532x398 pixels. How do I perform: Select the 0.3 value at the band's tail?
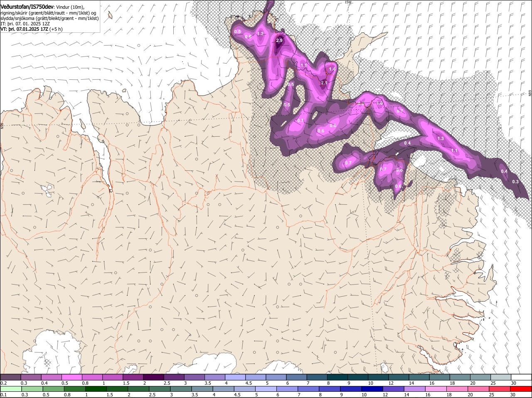click(x=515, y=182)
